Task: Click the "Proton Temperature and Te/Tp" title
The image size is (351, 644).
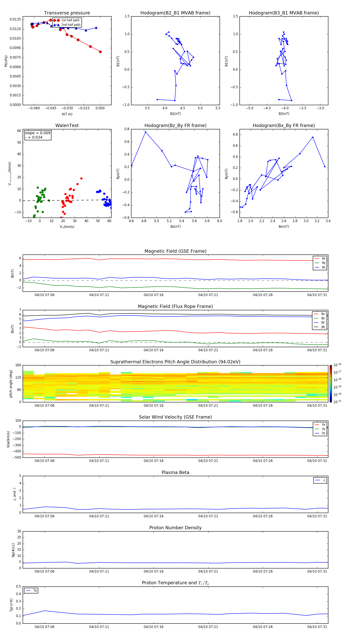Action: click(x=175, y=583)
